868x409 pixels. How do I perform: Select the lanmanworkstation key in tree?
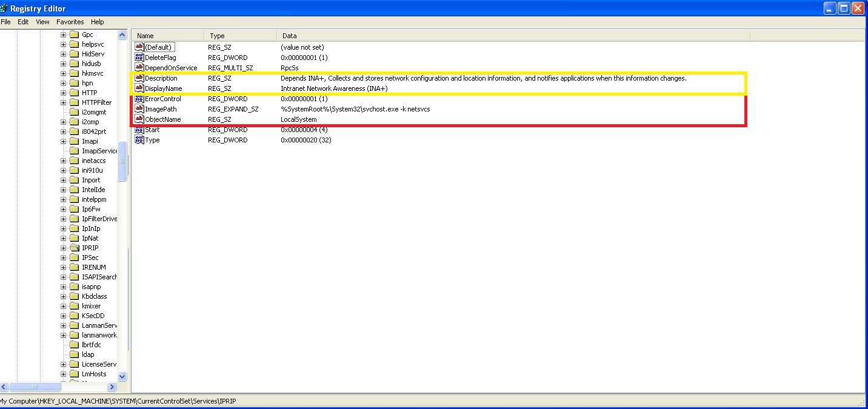pyautogui.click(x=99, y=335)
